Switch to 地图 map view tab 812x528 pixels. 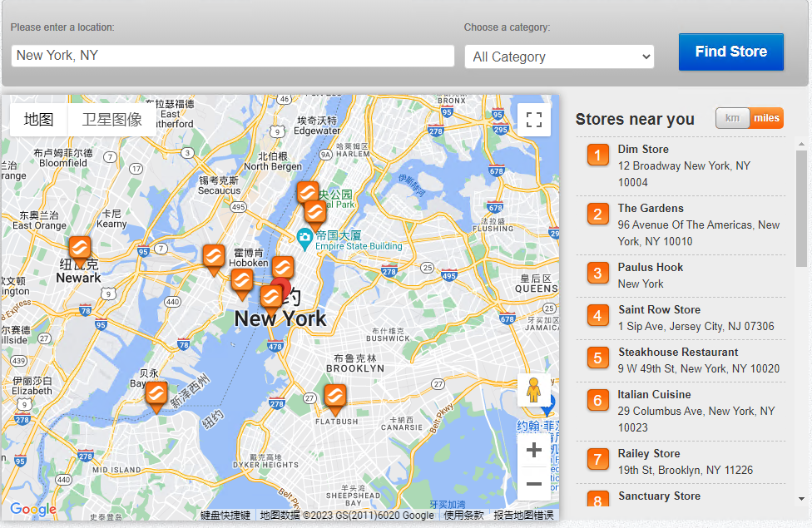coord(39,120)
